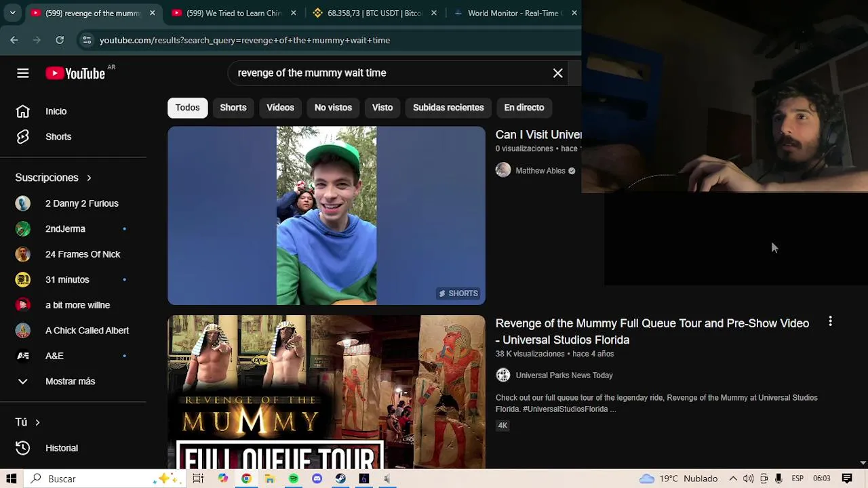Screen dimensions: 868x488
Task: Switch to the We Tried to Learn tab
Action: tap(234, 13)
